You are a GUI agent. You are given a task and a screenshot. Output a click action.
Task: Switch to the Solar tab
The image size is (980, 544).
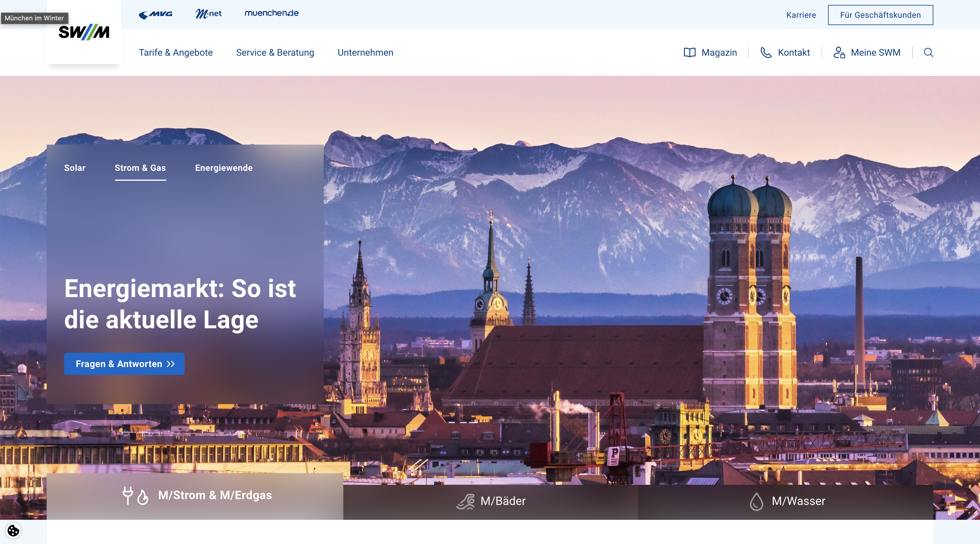(x=75, y=168)
